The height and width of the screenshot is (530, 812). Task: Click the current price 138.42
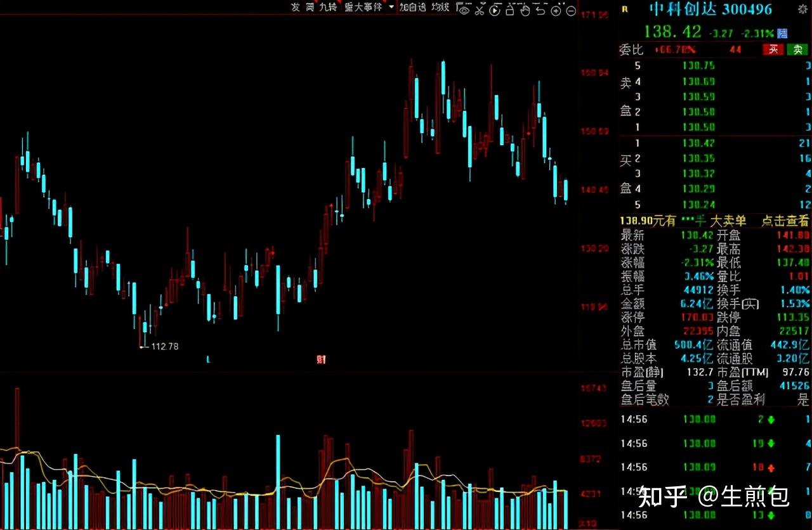tap(672, 32)
